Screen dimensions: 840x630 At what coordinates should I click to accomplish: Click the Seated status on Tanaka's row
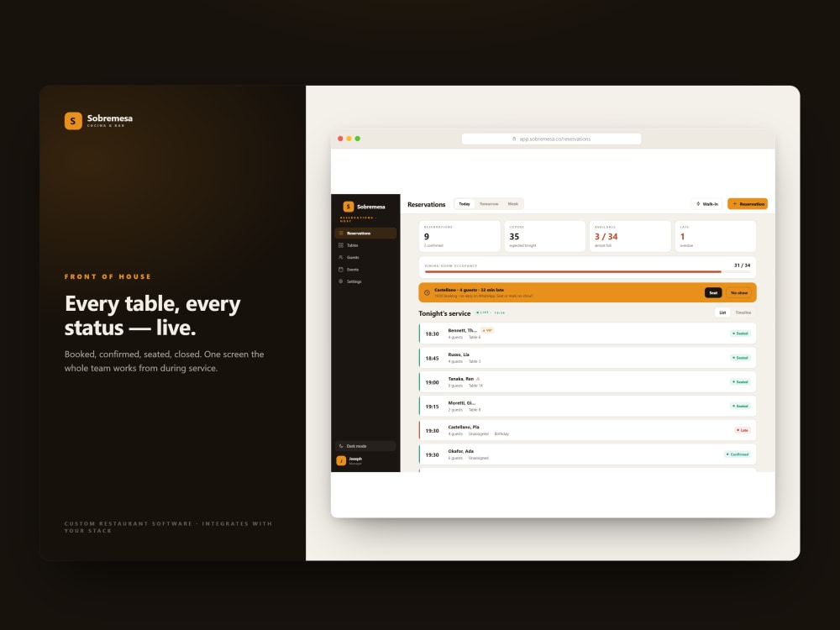pyautogui.click(x=740, y=382)
